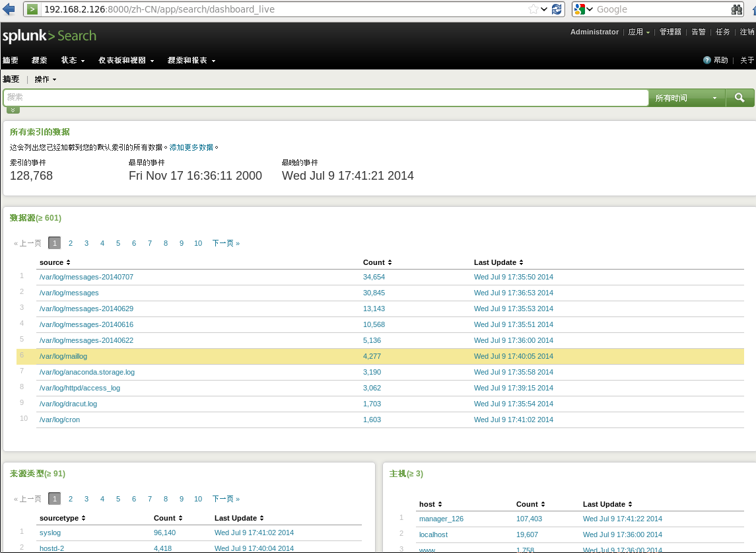Click the 摘要 label beside 操作
The image size is (756, 553).
(x=11, y=79)
